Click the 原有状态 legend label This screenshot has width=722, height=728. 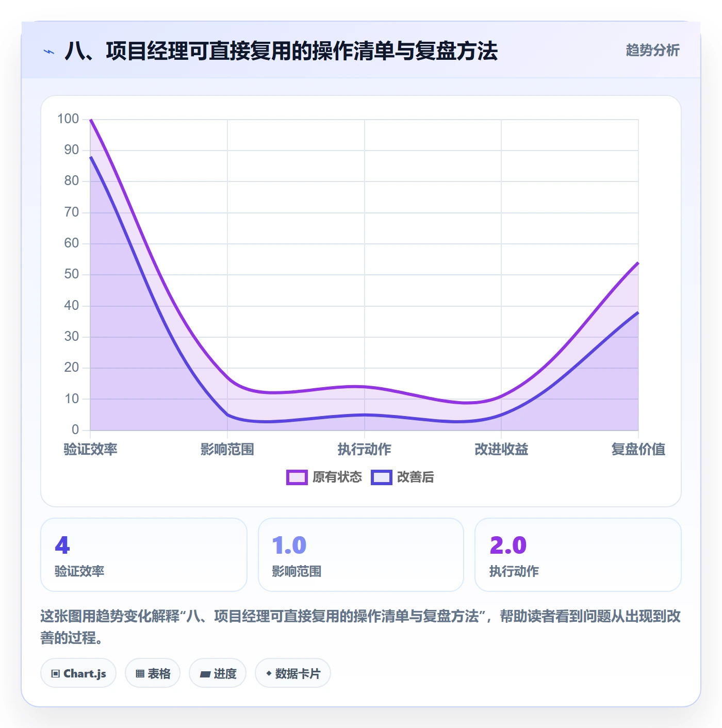coord(337,477)
